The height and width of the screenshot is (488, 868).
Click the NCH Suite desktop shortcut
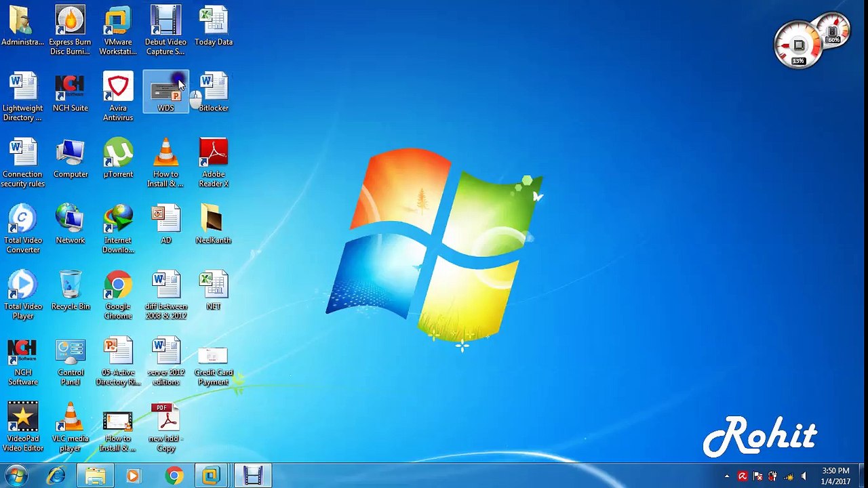click(70, 93)
